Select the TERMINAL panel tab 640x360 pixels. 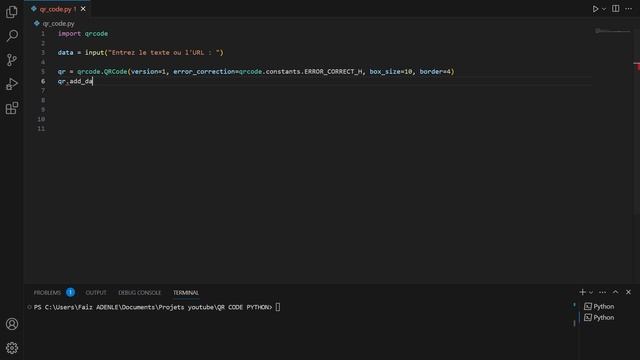[x=186, y=293]
